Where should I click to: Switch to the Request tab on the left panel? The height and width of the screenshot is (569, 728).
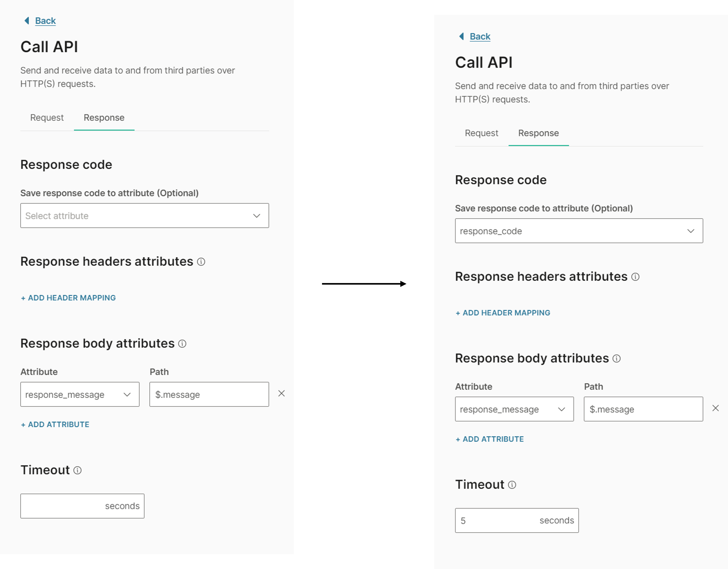47,118
